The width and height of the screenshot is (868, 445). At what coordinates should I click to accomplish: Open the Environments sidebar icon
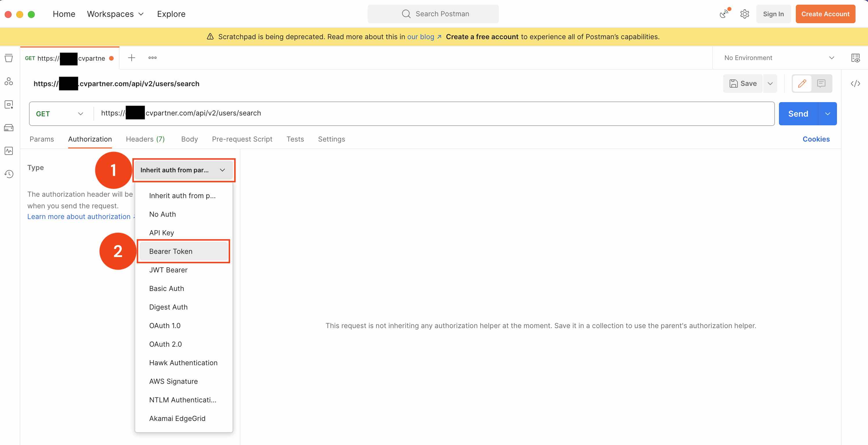tap(9, 104)
